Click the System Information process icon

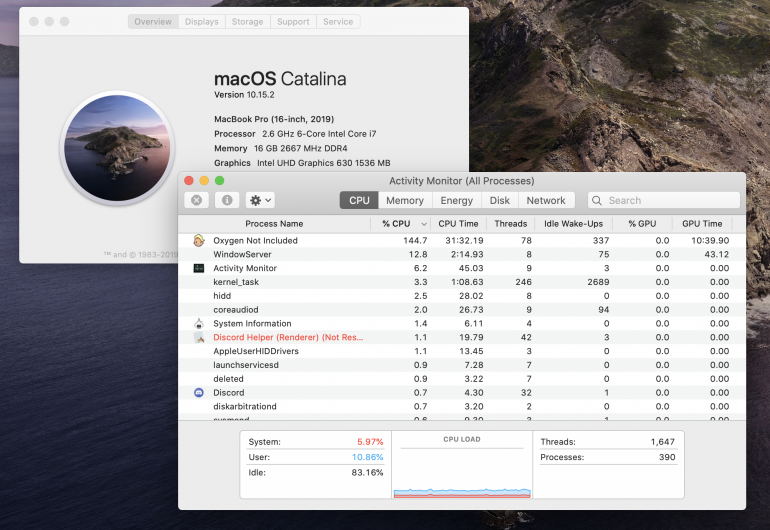199,324
